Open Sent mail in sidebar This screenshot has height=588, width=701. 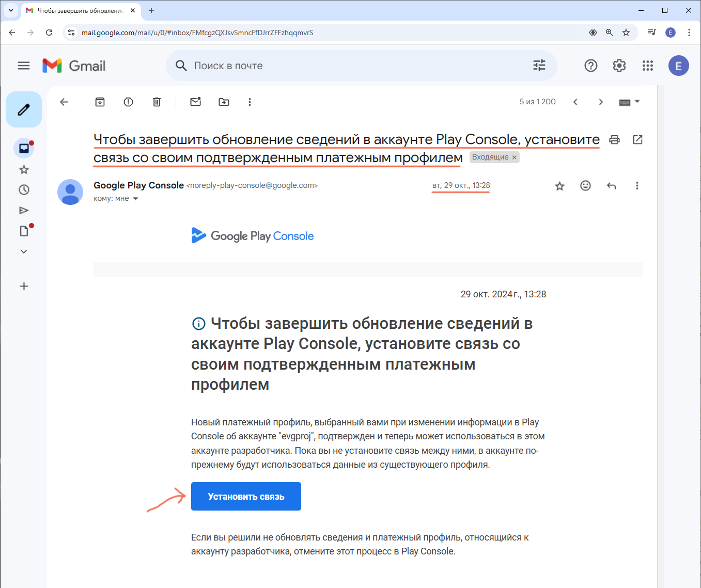click(24, 210)
